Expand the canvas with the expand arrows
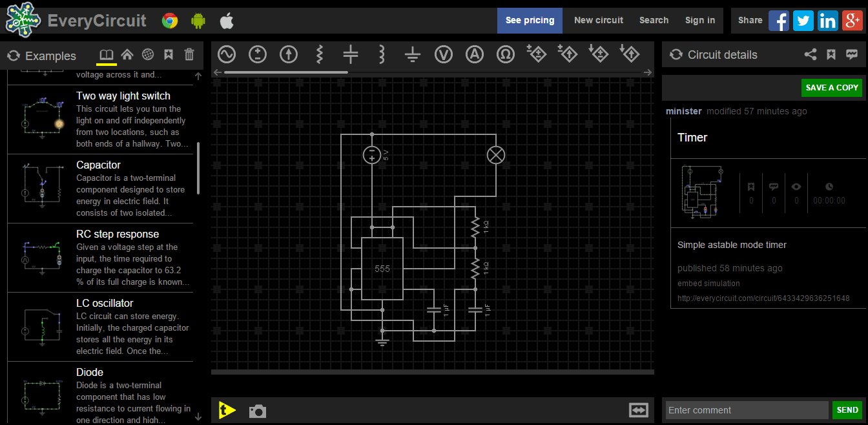 (x=638, y=409)
